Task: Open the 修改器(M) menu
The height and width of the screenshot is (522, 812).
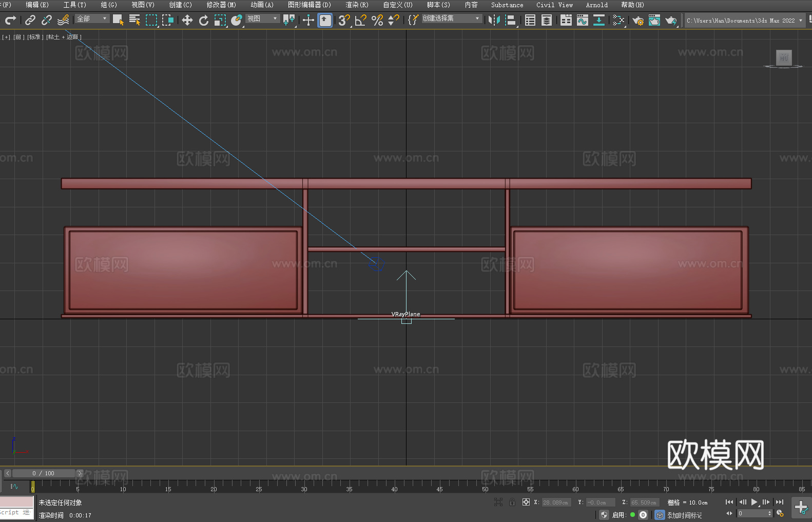Action: [x=221, y=5]
